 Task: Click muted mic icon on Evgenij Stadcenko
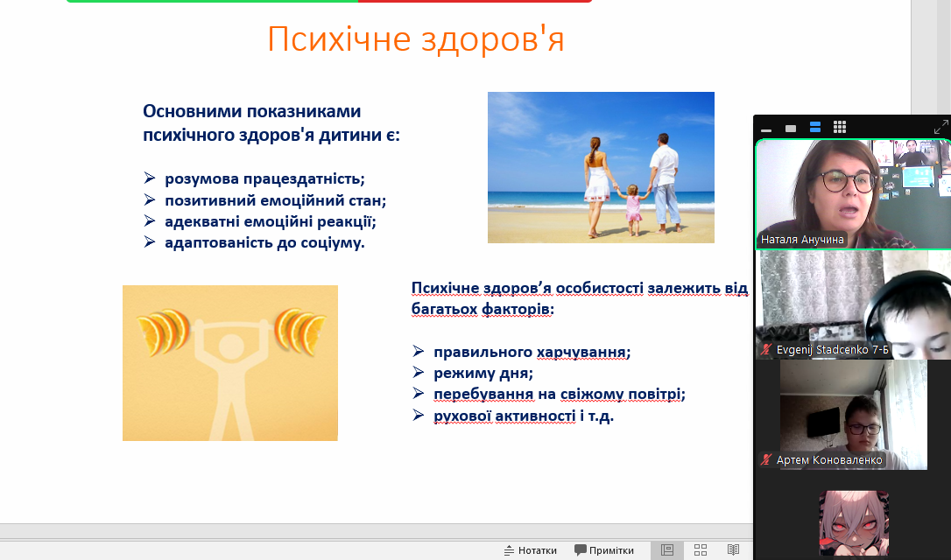tap(766, 350)
